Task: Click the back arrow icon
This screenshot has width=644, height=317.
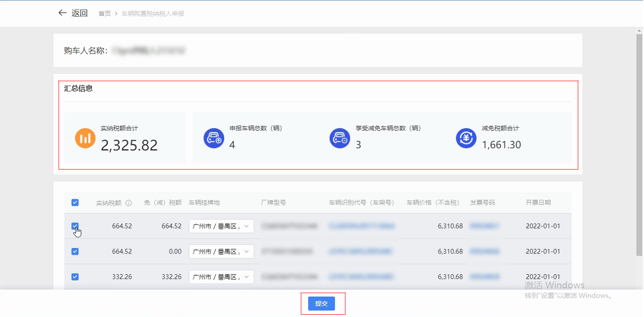Action: coord(63,13)
